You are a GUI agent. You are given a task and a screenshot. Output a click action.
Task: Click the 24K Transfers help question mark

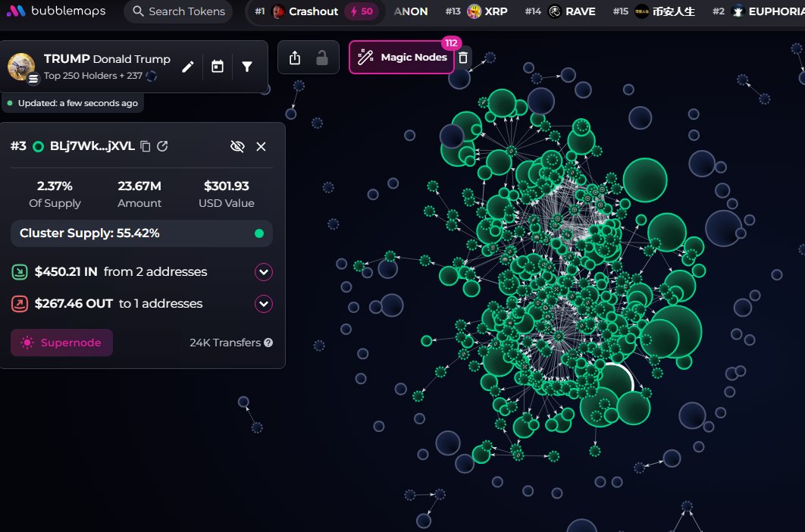(268, 343)
